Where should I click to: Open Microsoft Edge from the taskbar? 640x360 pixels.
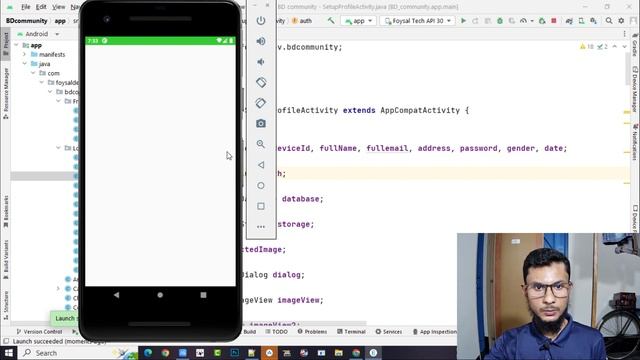[x=148, y=353]
